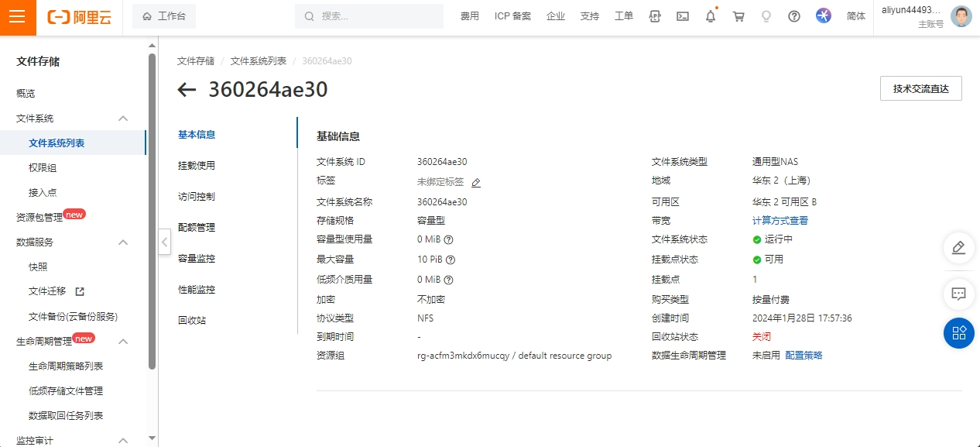Switch to the 性能监控 tab
The height and width of the screenshot is (447, 980).
click(197, 290)
